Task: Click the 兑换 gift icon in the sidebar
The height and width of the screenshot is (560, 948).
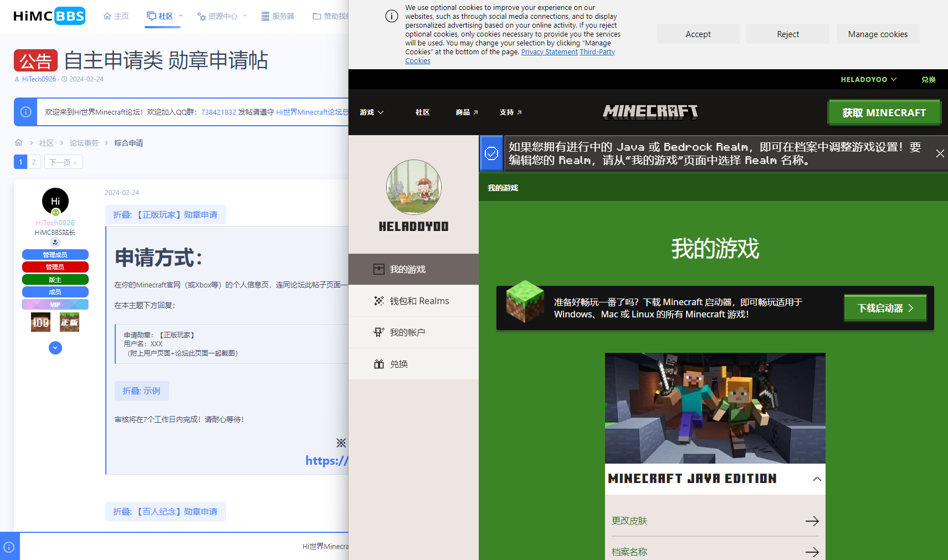Action: point(379,364)
